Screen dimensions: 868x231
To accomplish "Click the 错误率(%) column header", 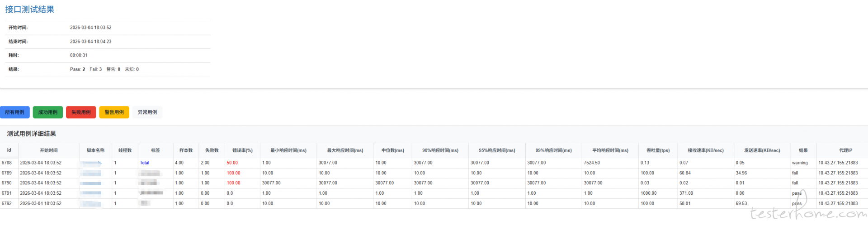I will [242, 150].
